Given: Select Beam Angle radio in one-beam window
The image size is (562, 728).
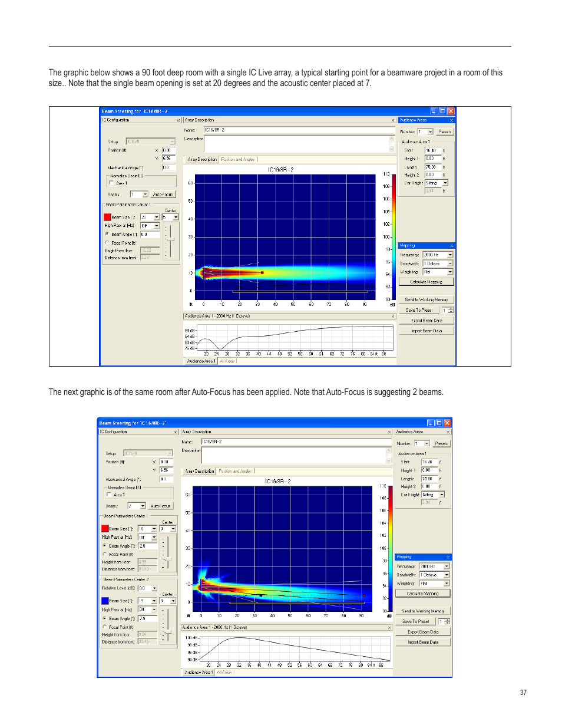Looking at the screenshot, I should click(x=107, y=235).
